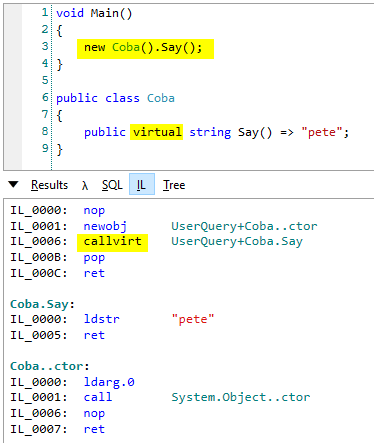Click the 'ldarg.0' instruction

click(109, 382)
